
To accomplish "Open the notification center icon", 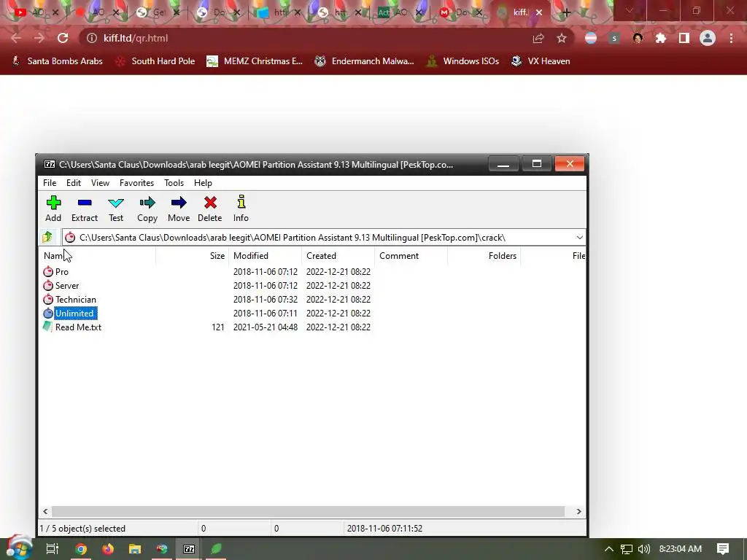I will (723, 549).
